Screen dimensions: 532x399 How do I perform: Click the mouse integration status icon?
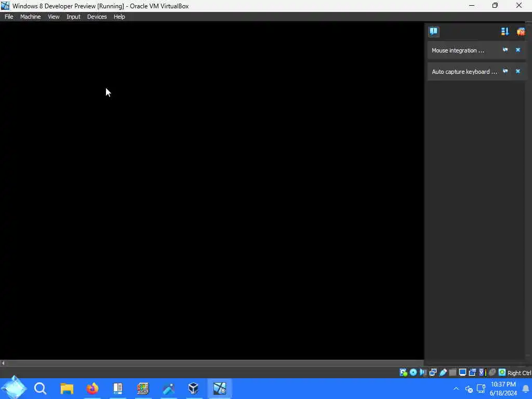tap(493, 373)
